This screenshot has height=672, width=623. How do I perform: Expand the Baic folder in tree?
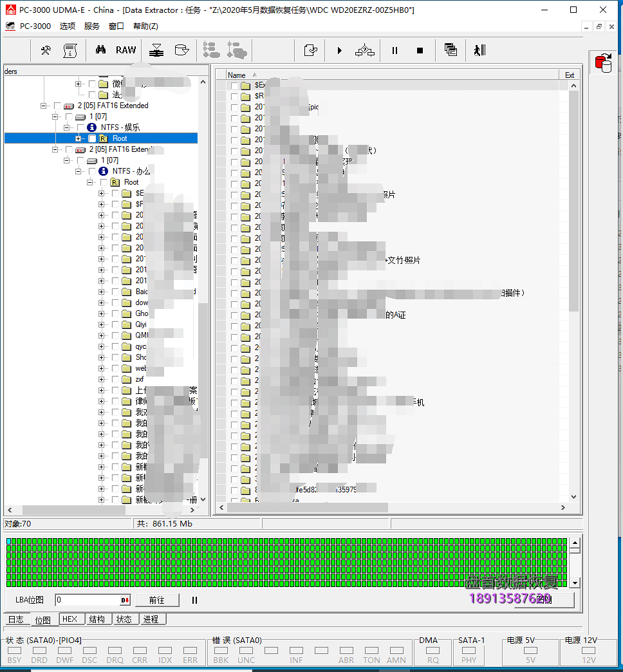(x=101, y=292)
